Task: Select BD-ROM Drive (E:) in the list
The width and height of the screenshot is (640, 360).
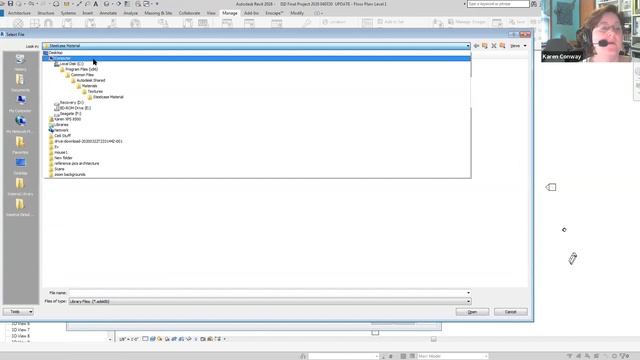Action: (73, 108)
